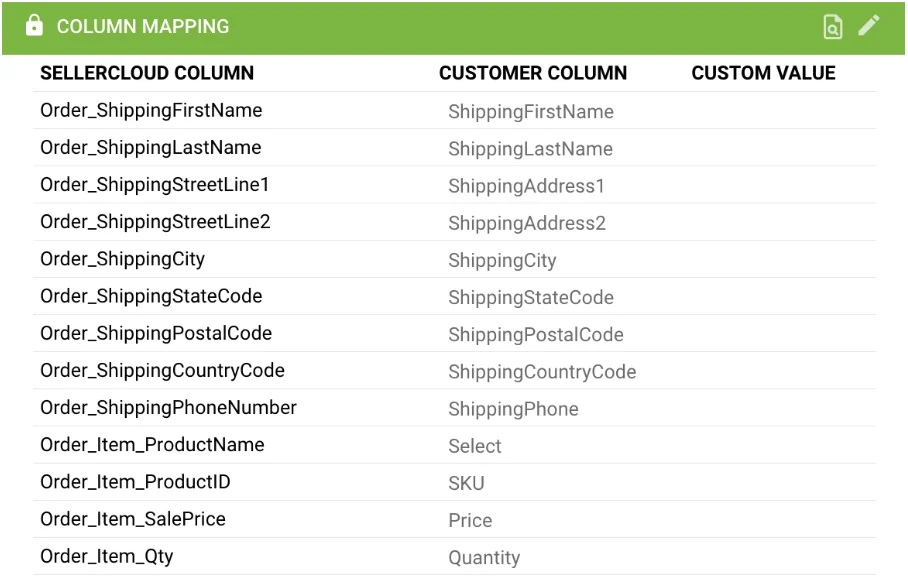The width and height of the screenshot is (908, 578).
Task: Select the Order_ShippingCountryCode row label
Action: pos(162,370)
